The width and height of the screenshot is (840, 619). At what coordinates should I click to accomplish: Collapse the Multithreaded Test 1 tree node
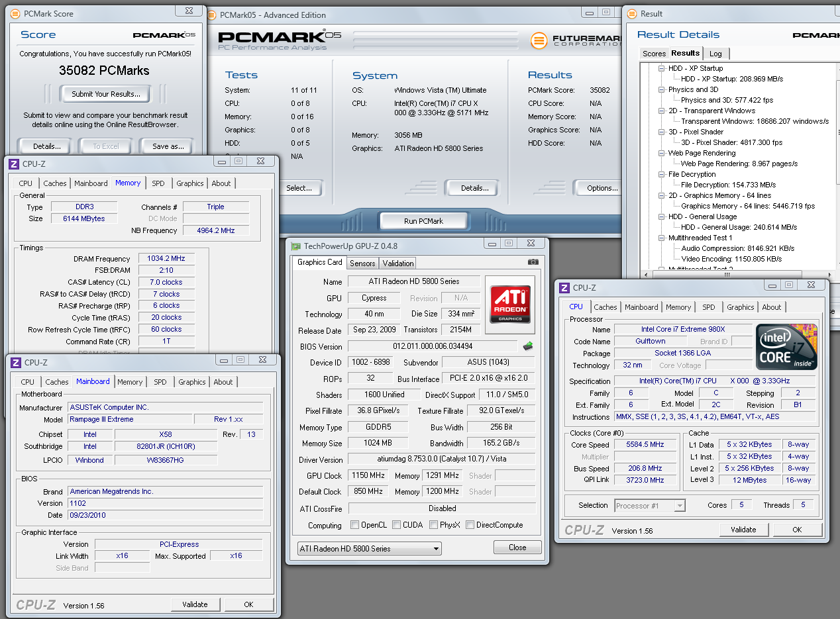661,238
